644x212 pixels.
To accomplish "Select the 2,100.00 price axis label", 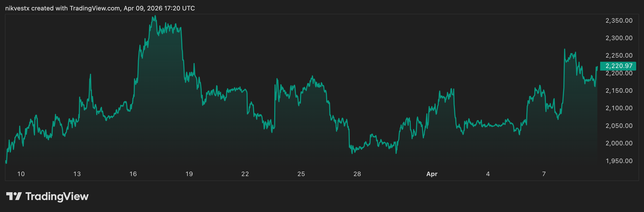I will (x=619, y=108).
